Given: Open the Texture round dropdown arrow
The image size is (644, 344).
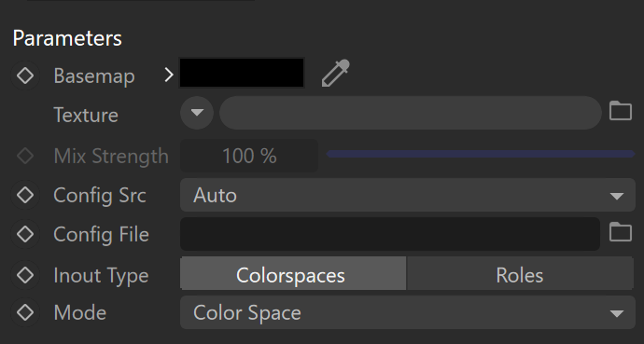Looking at the screenshot, I should click(197, 113).
